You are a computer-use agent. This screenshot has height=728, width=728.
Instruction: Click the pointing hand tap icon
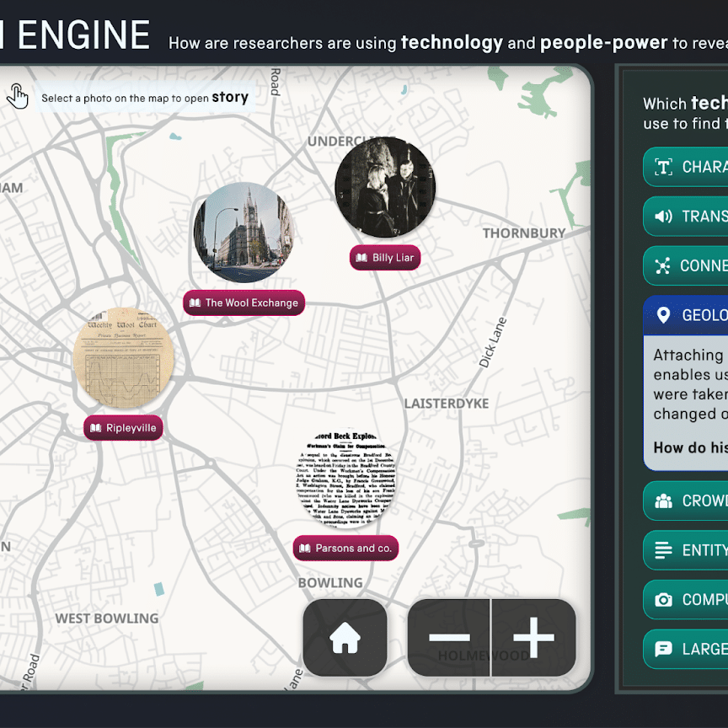pos(17,96)
